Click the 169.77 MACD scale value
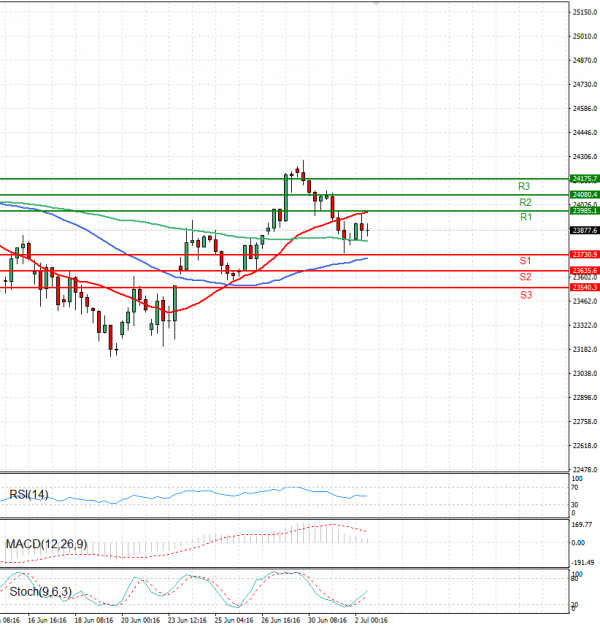The height and width of the screenshot is (627, 600). coord(582,525)
